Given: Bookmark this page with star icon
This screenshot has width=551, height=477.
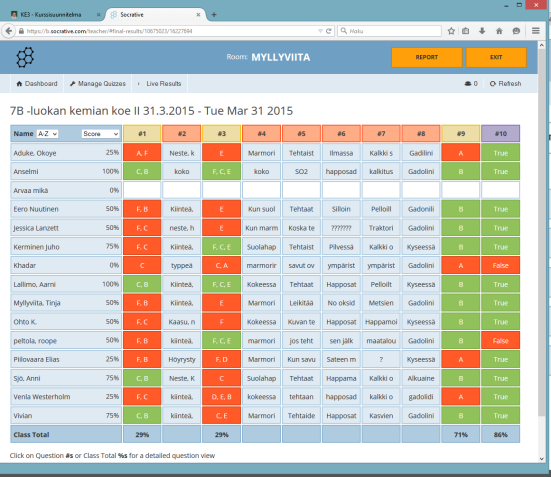Looking at the screenshot, I should click(x=451, y=31).
